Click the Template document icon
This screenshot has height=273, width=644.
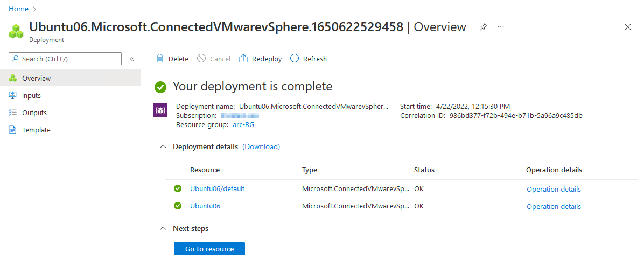(13, 130)
